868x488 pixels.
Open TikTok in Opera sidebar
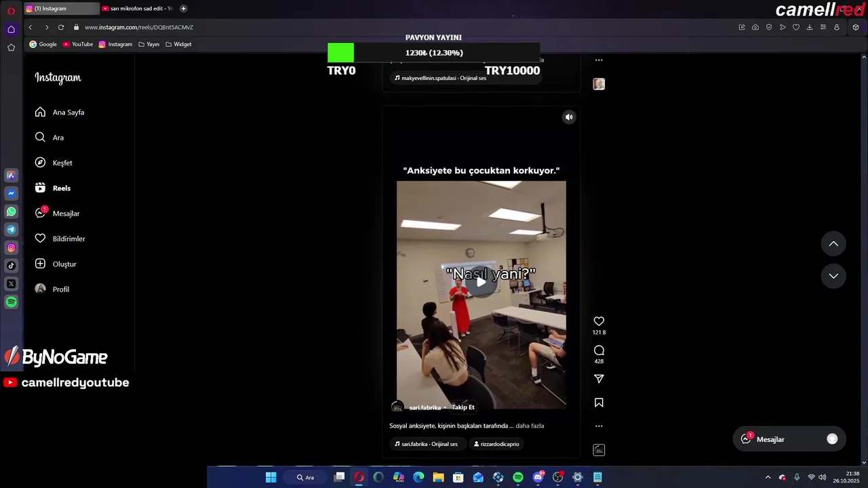click(11, 266)
